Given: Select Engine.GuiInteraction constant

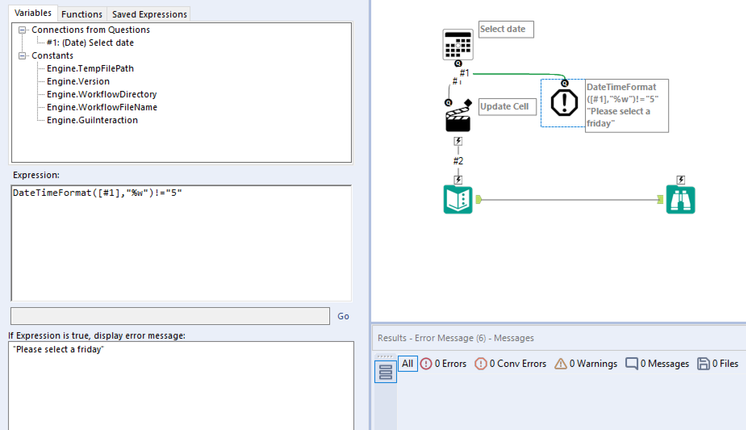Looking at the screenshot, I should click(x=92, y=120).
